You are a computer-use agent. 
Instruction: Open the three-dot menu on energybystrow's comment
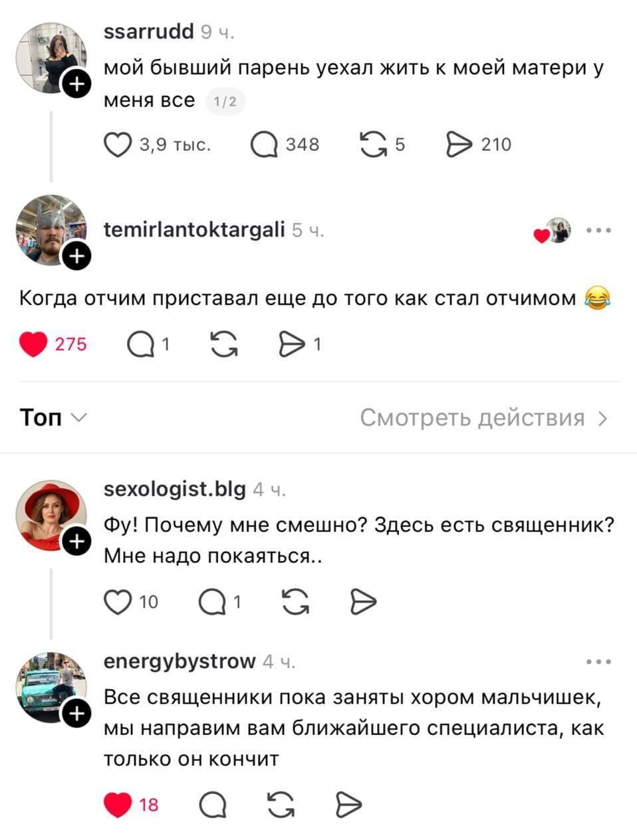click(598, 661)
